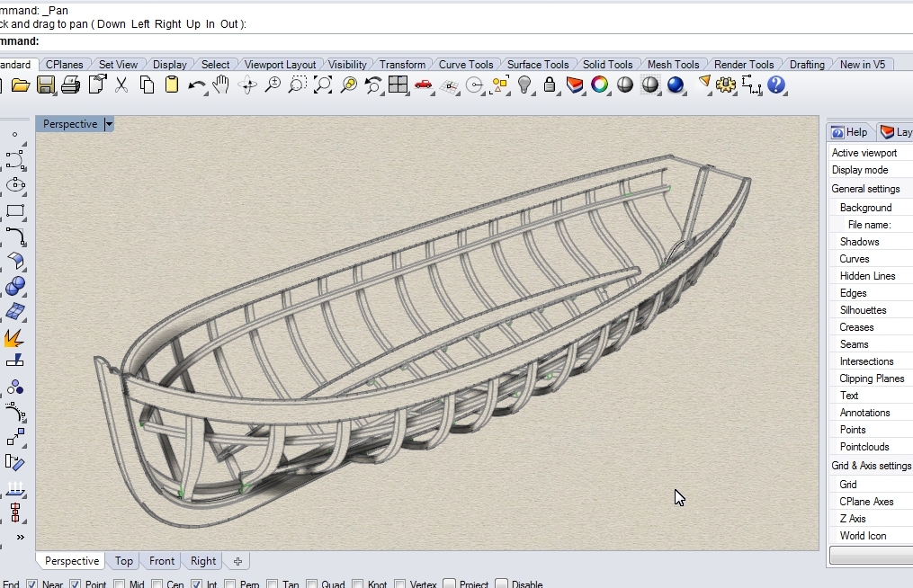
Task: Uncheck the Near osnap checkbox
Action: 32,584
